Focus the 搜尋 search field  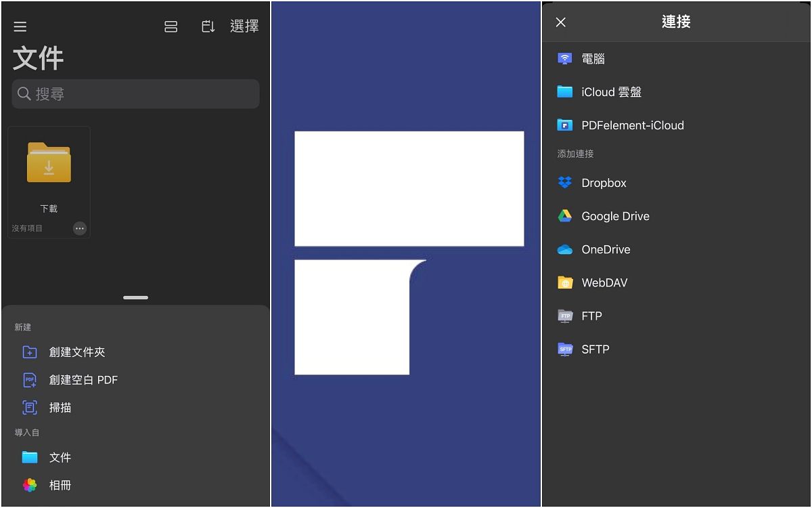pyautogui.click(x=135, y=94)
